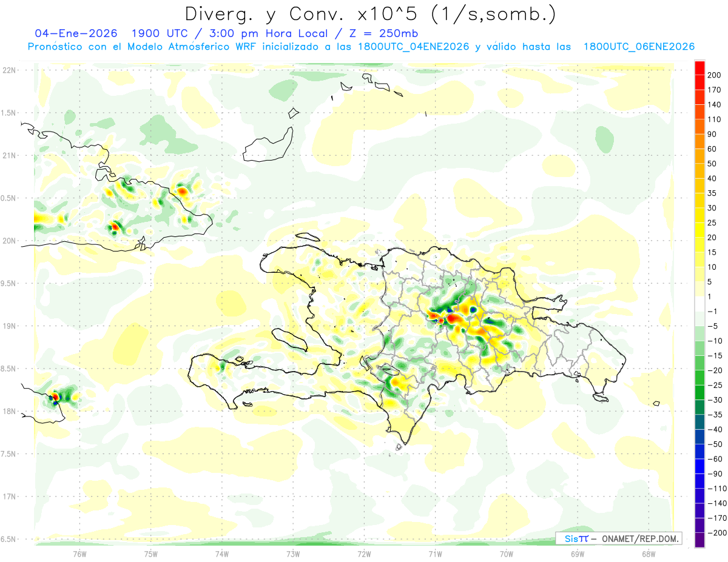Click the title 'Diverg. y Conv. x10^5 (1/s,somb.)'
This screenshot has width=728, height=562.
(x=370, y=13)
